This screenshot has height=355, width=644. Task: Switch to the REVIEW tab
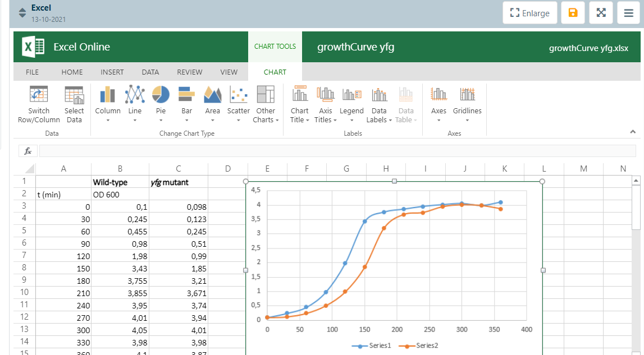coord(190,72)
